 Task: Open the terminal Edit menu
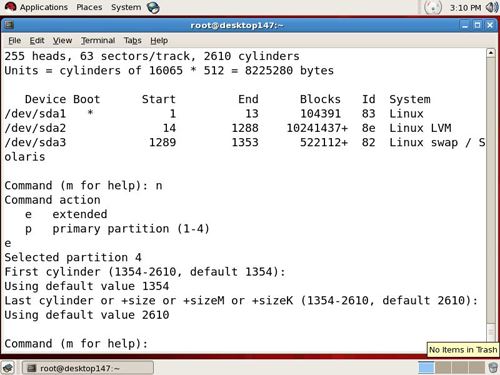click(37, 41)
